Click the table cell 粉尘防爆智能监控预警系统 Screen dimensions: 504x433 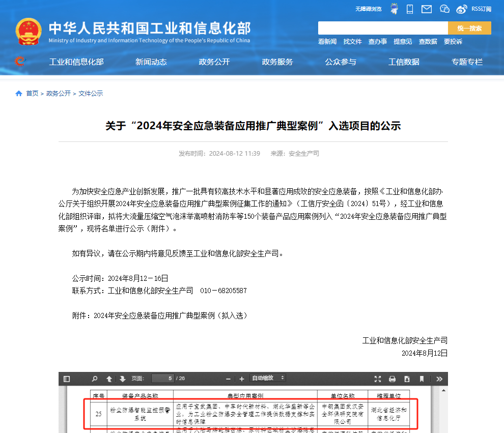(x=140, y=414)
